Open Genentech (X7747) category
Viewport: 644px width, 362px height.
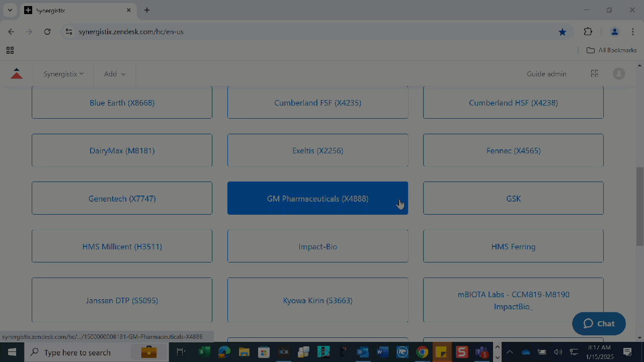122,198
